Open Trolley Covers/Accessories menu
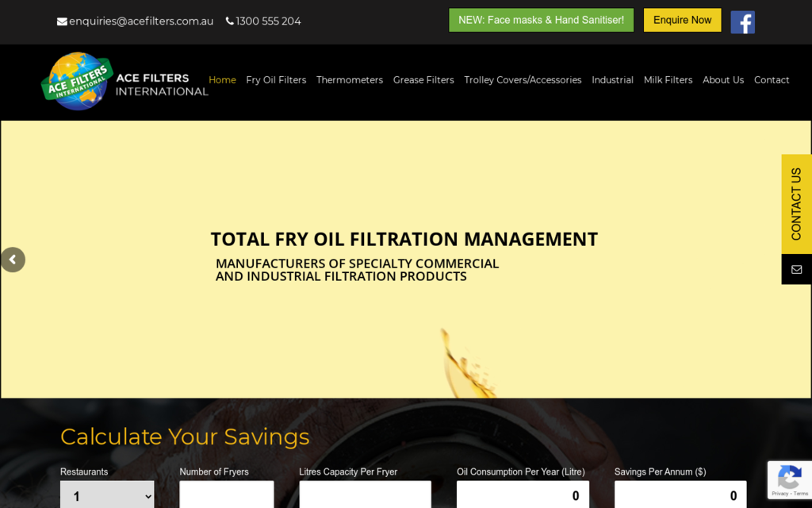This screenshot has height=508, width=812. tap(523, 80)
